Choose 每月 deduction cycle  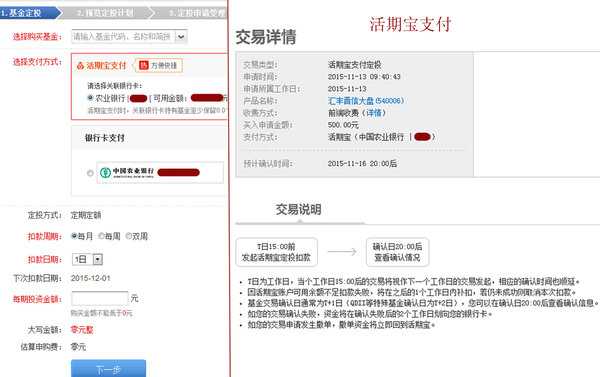pyautogui.click(x=74, y=236)
